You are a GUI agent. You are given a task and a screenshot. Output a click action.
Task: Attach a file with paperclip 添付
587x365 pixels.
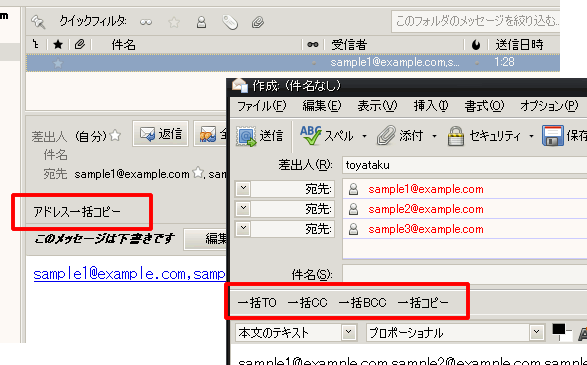point(399,136)
